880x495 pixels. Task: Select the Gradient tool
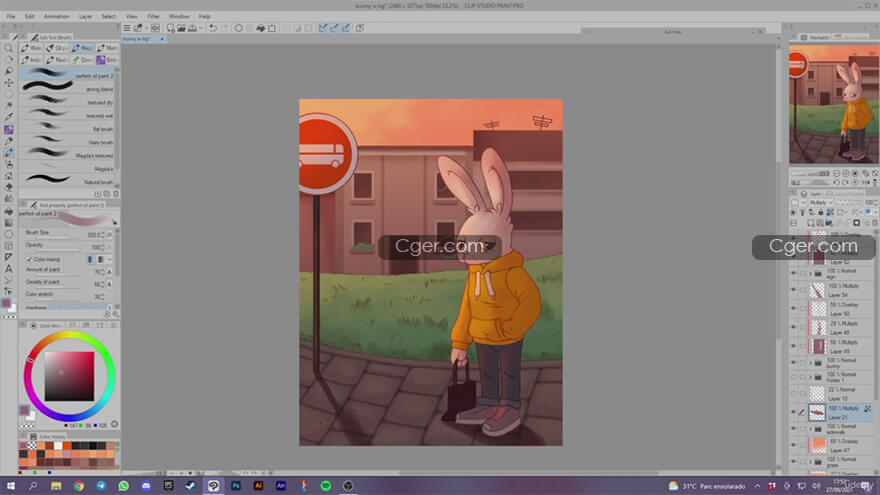(x=8, y=223)
